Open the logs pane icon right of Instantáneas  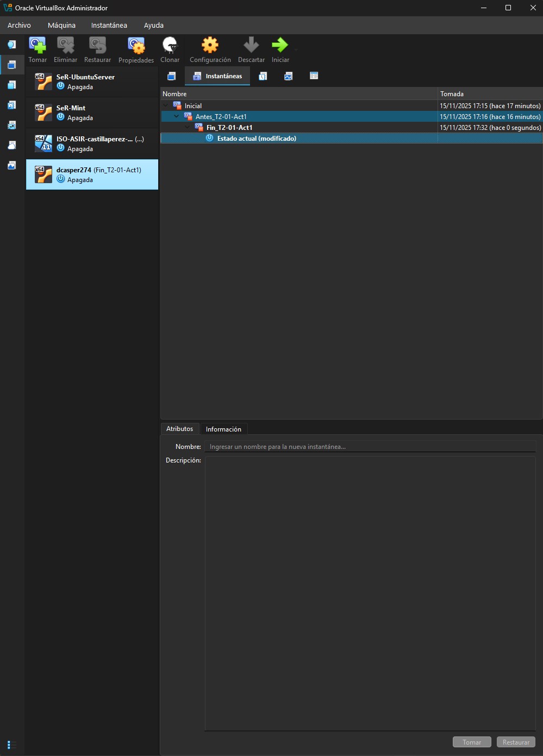[x=263, y=76]
